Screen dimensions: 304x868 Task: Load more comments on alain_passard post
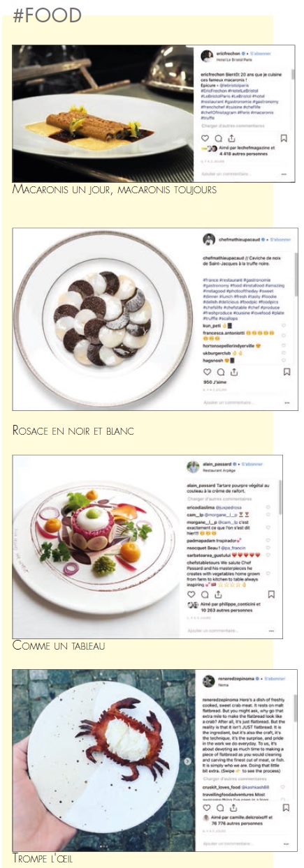[219, 499]
